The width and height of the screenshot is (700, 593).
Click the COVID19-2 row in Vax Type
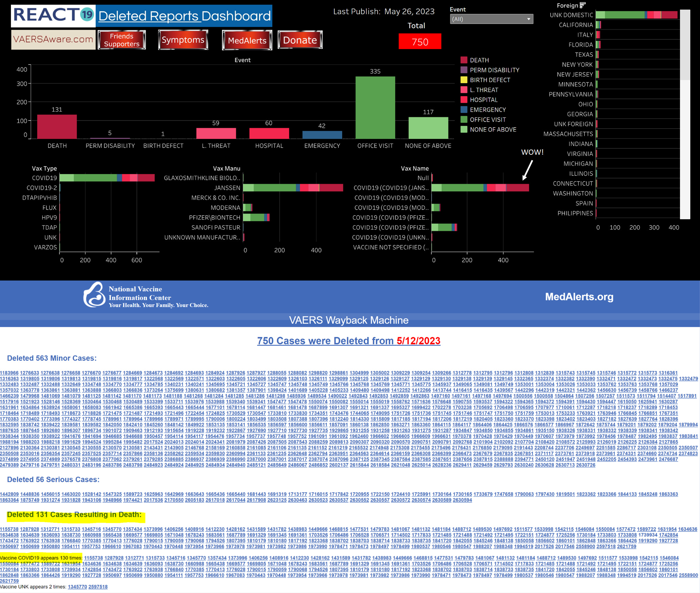point(42,188)
